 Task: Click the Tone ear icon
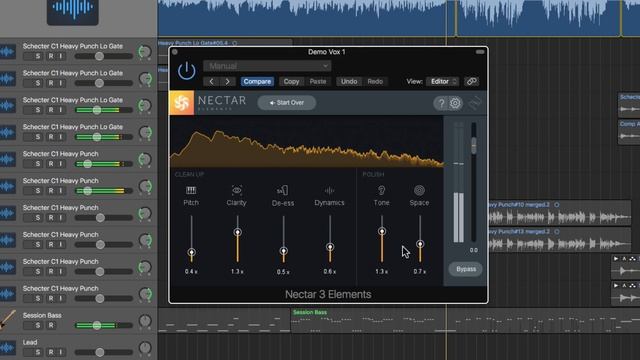tap(382, 190)
